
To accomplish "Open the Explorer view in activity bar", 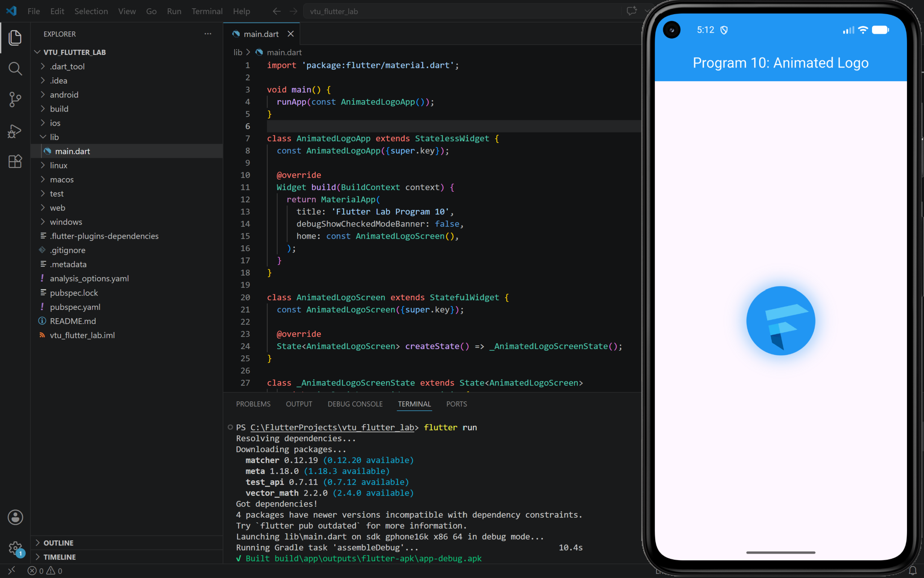I will click(x=15, y=38).
